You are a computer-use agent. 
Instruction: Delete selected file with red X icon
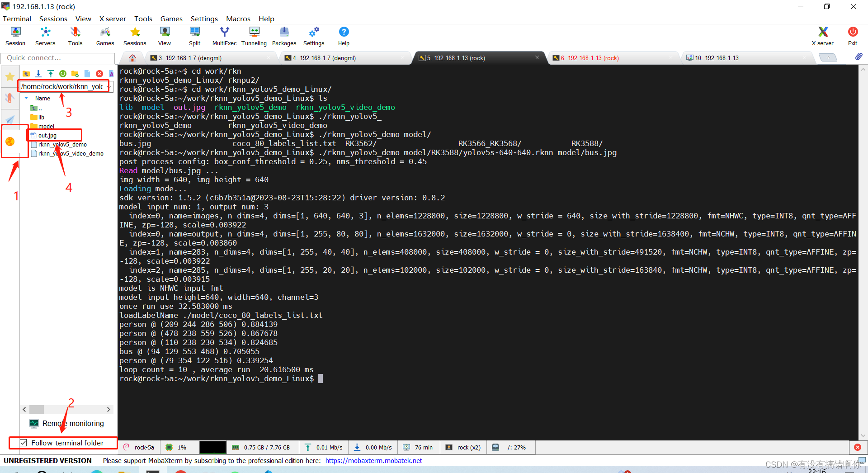[99, 74]
